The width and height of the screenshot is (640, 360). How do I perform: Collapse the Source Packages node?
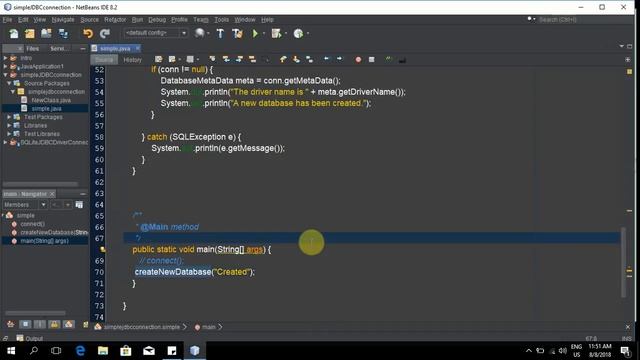9,83
